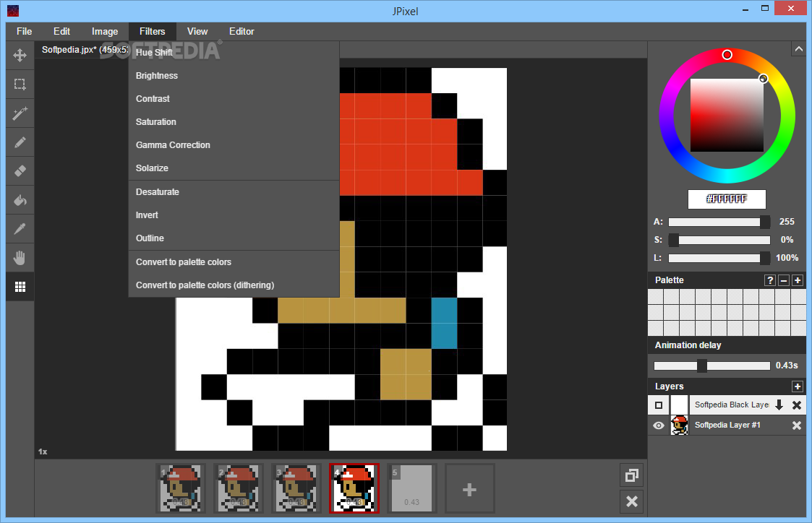Select animation frame 3 thumbnail
Screen dimensions: 812x523
(x=296, y=488)
